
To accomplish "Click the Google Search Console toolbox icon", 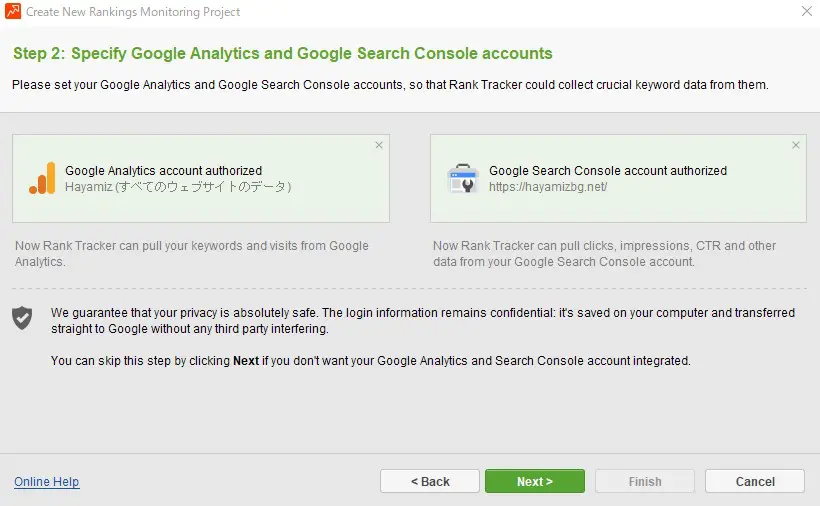I will (x=463, y=179).
